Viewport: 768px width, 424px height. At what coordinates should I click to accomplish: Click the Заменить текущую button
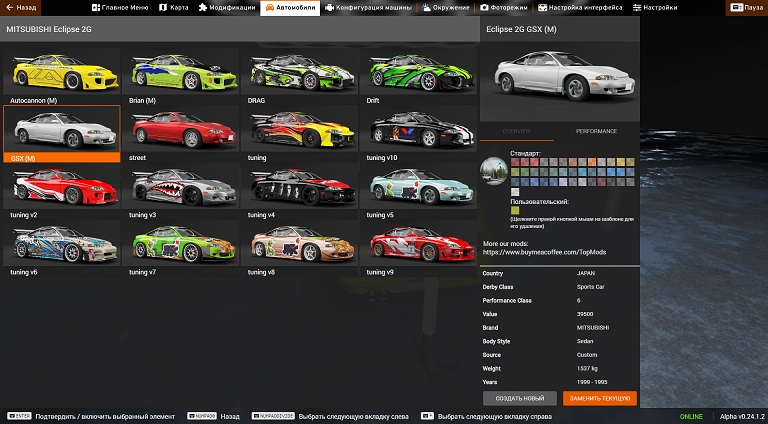click(x=599, y=398)
